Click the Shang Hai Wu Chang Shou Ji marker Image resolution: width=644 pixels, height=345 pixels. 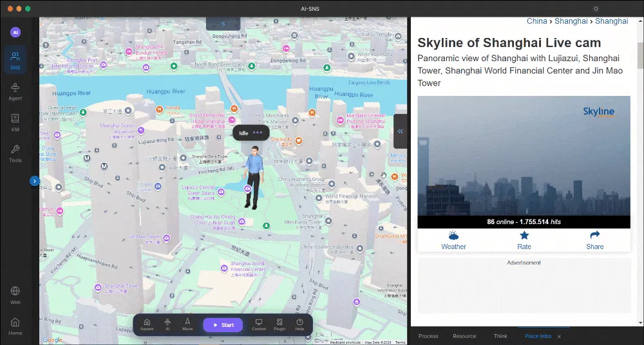tap(241, 222)
